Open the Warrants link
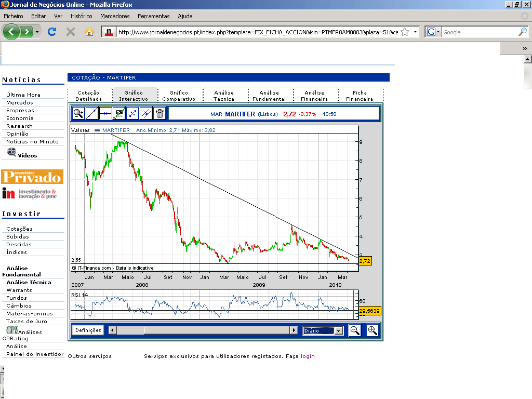The image size is (532, 399). click(x=19, y=290)
